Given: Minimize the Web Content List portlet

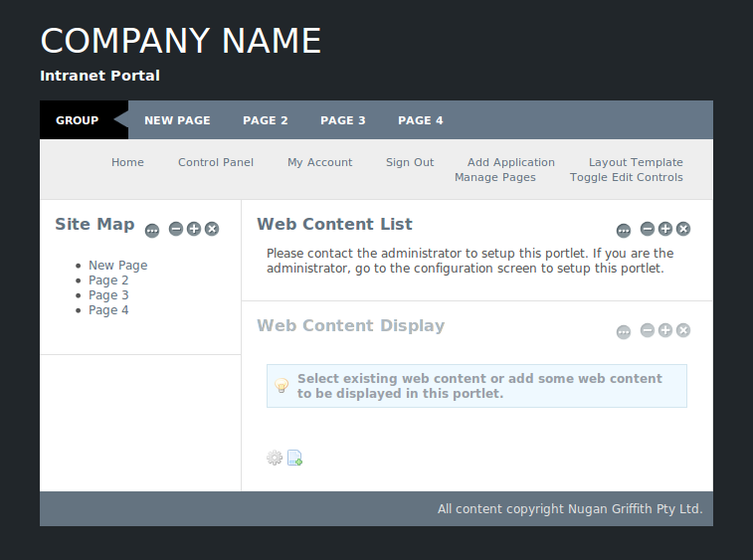Looking at the screenshot, I should (x=648, y=229).
